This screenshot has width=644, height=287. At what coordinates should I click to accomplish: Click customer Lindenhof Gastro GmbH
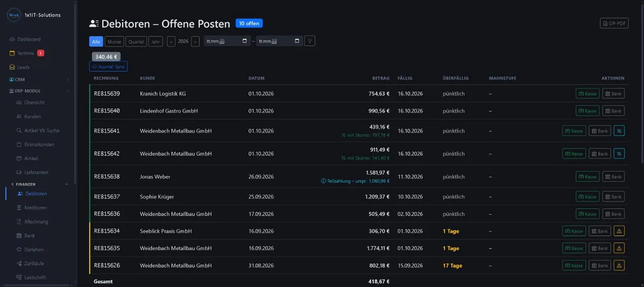pyautogui.click(x=169, y=111)
